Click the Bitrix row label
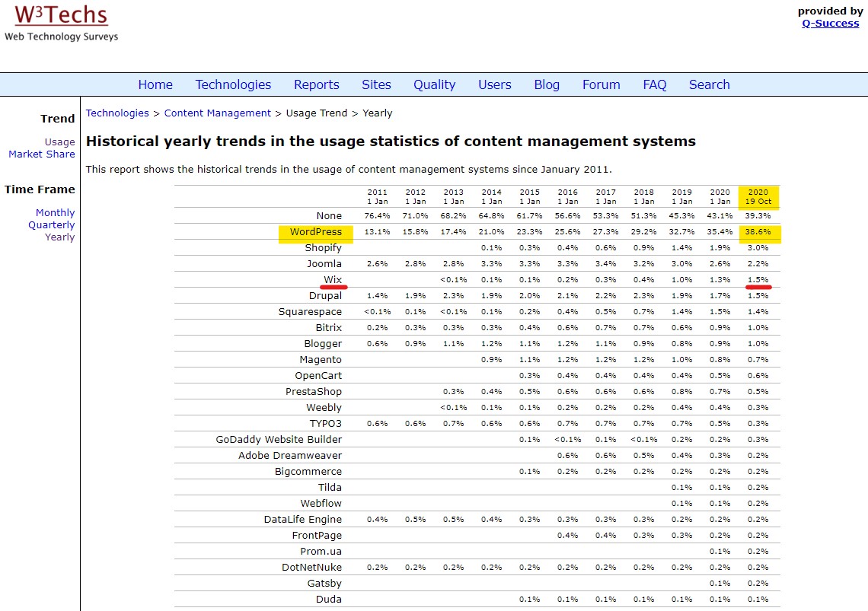This screenshot has width=868, height=611. pyautogui.click(x=329, y=328)
